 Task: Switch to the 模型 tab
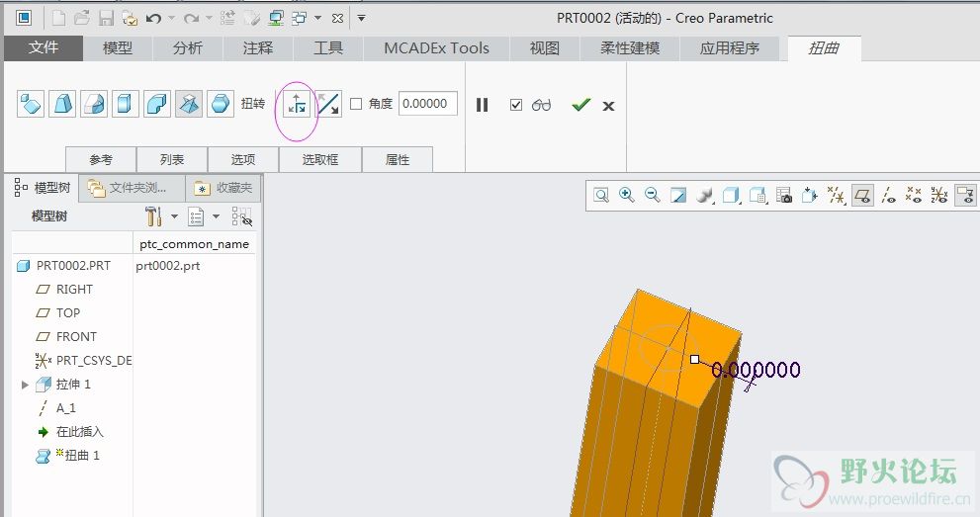(118, 48)
